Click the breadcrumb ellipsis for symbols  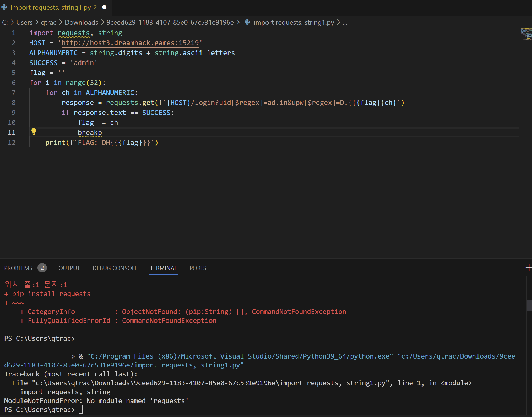coord(345,23)
